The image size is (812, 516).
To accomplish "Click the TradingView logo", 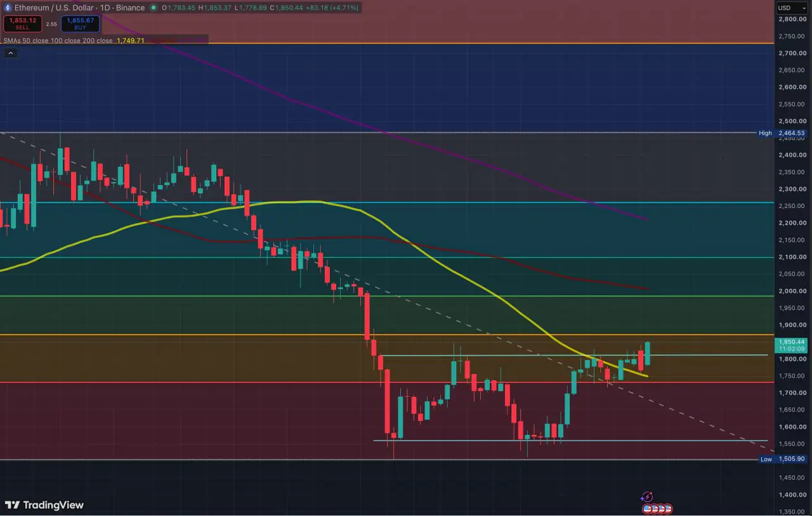I will pyautogui.click(x=44, y=505).
